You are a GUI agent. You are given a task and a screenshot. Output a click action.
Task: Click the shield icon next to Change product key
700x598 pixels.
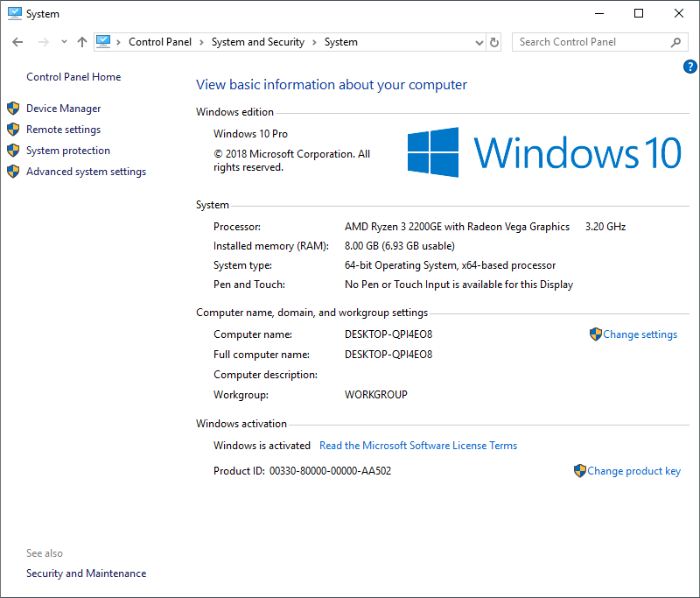580,471
